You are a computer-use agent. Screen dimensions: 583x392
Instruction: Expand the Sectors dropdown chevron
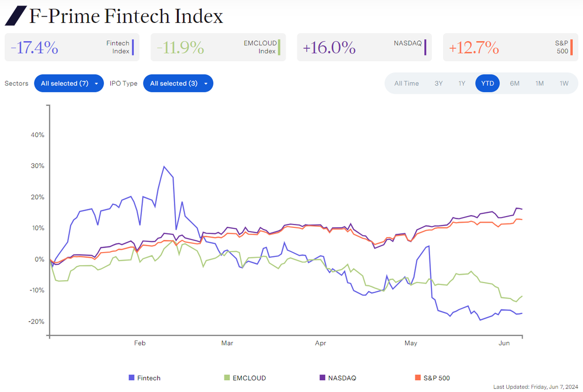point(96,83)
